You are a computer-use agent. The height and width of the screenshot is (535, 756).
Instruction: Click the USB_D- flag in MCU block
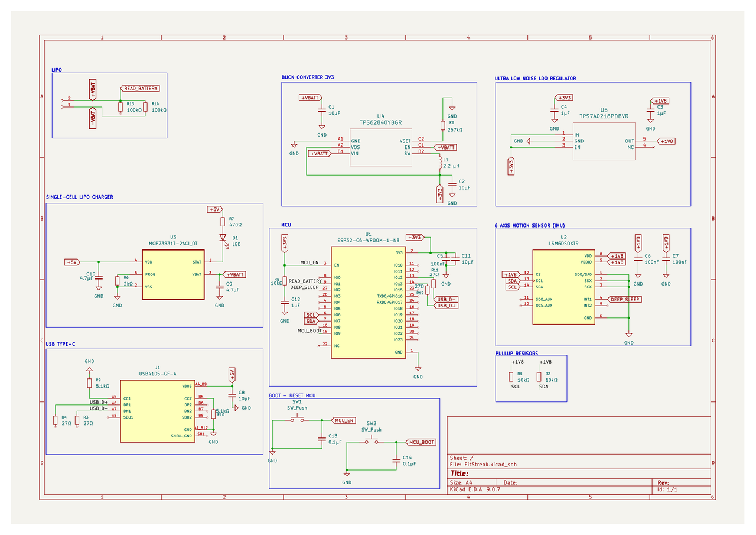[446, 299]
